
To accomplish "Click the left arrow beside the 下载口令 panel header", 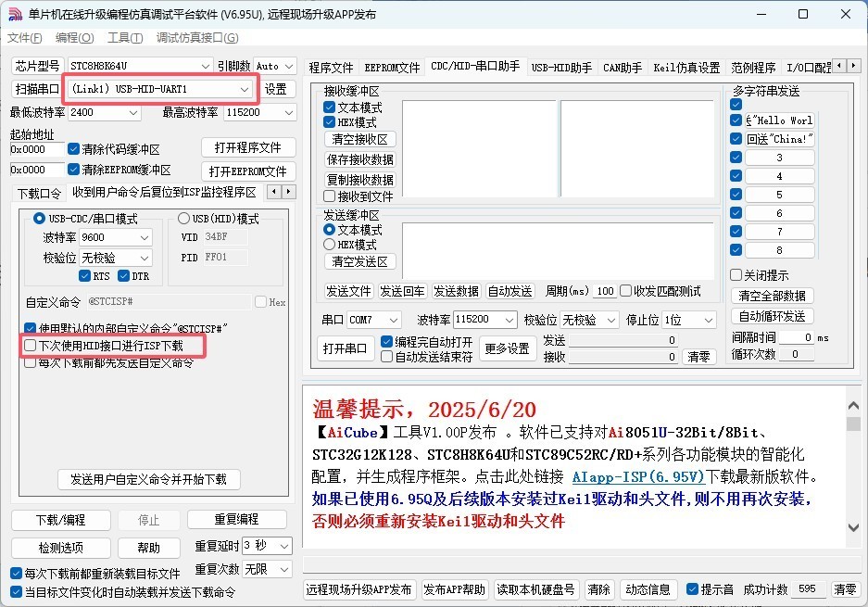I will point(274,192).
